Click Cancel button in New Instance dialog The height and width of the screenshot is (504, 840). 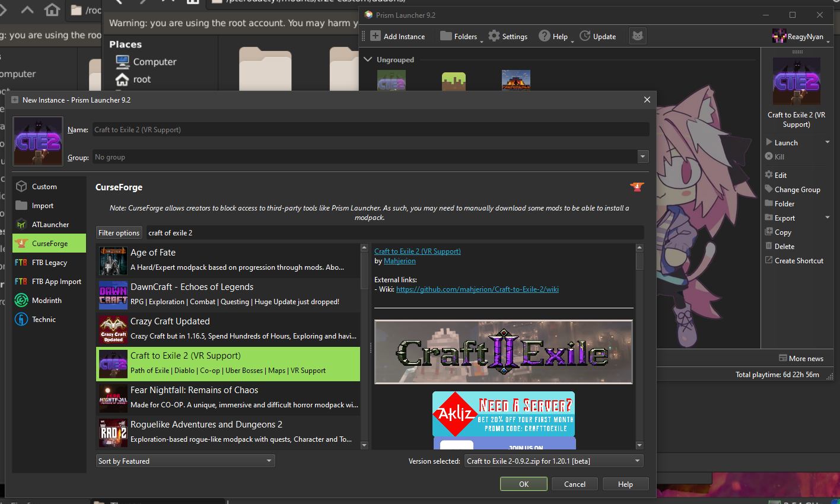point(575,484)
